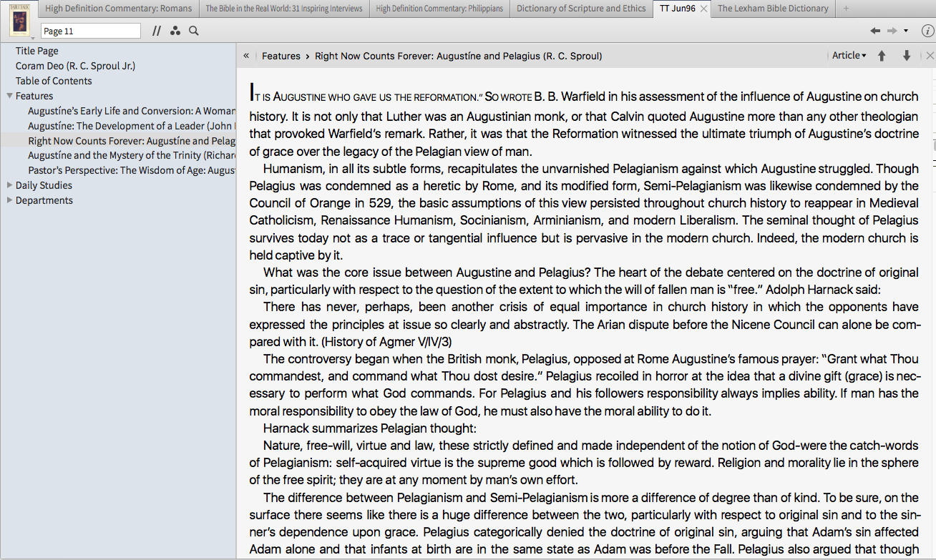Switch to The Lexham Bible Dictionary tab
This screenshot has width=936, height=560.
click(x=773, y=9)
